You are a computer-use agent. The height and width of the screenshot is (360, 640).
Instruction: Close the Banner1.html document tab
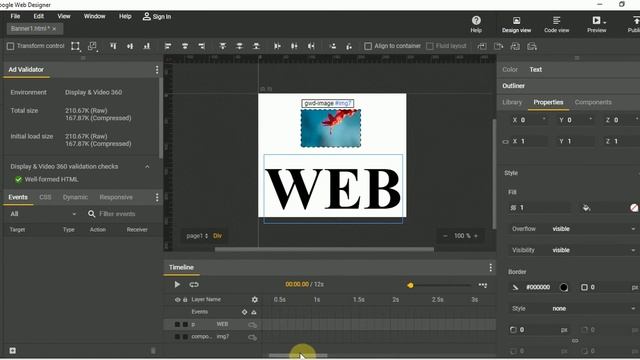[54, 29]
